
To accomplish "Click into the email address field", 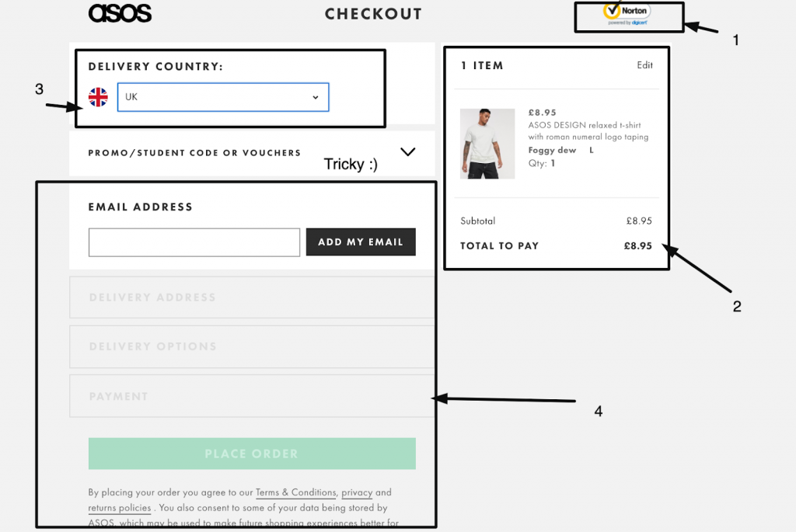I will [194, 242].
